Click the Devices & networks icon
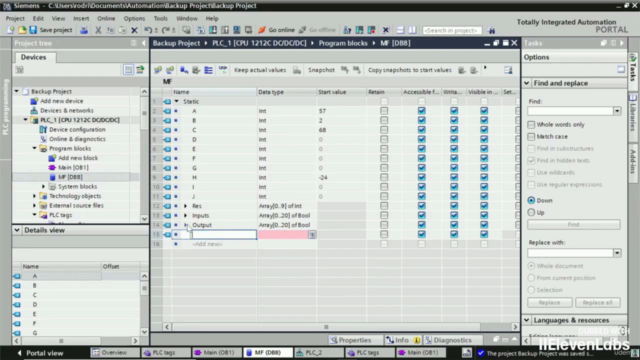The image size is (640, 360). click(x=34, y=110)
